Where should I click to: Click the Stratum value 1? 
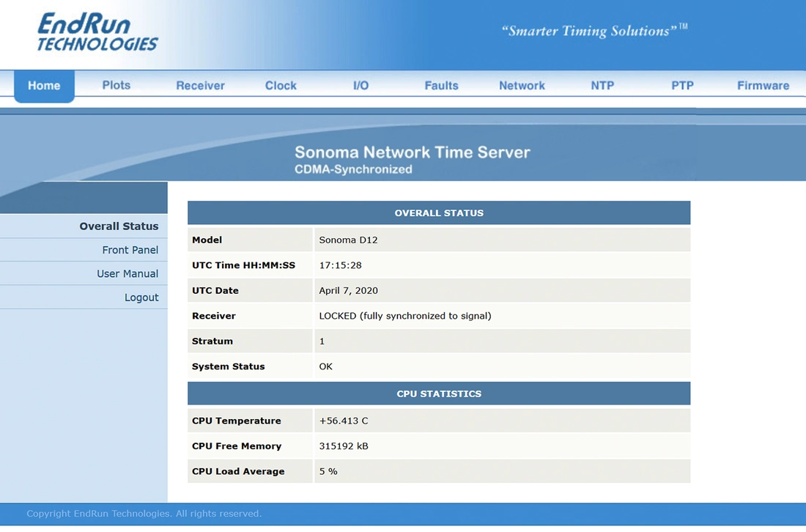322,341
